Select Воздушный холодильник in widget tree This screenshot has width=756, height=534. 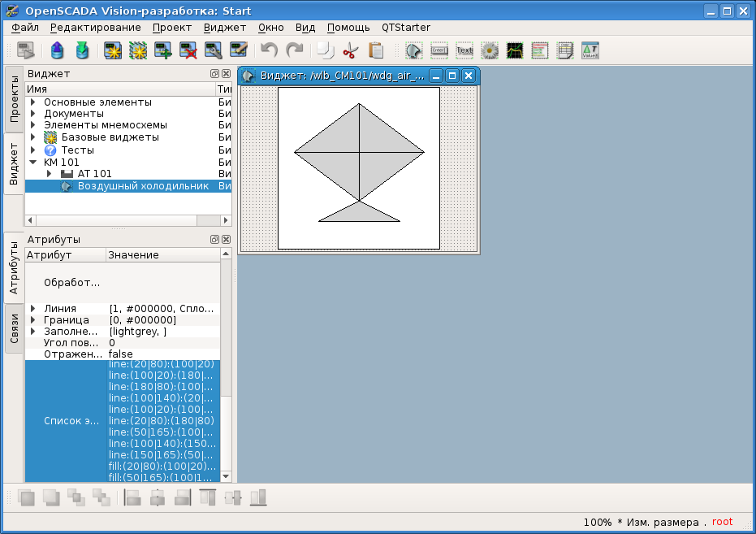tap(143, 186)
